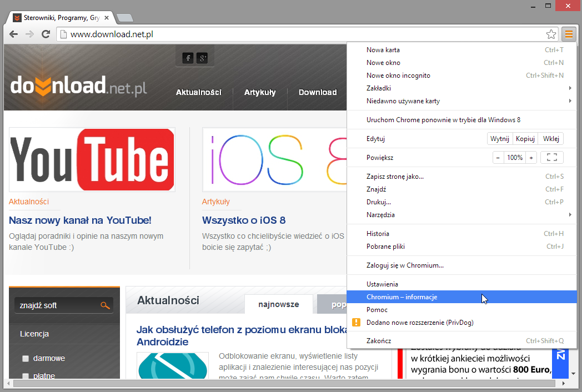Image resolution: width=582 pixels, height=392 pixels.
Task: Open Nowe okno incognito
Action: (461, 76)
